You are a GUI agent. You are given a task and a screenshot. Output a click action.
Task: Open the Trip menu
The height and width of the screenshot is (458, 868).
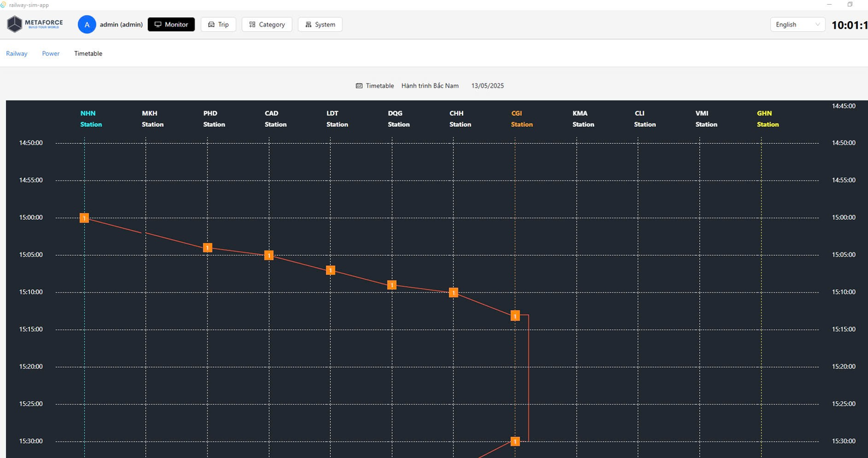[218, 24]
